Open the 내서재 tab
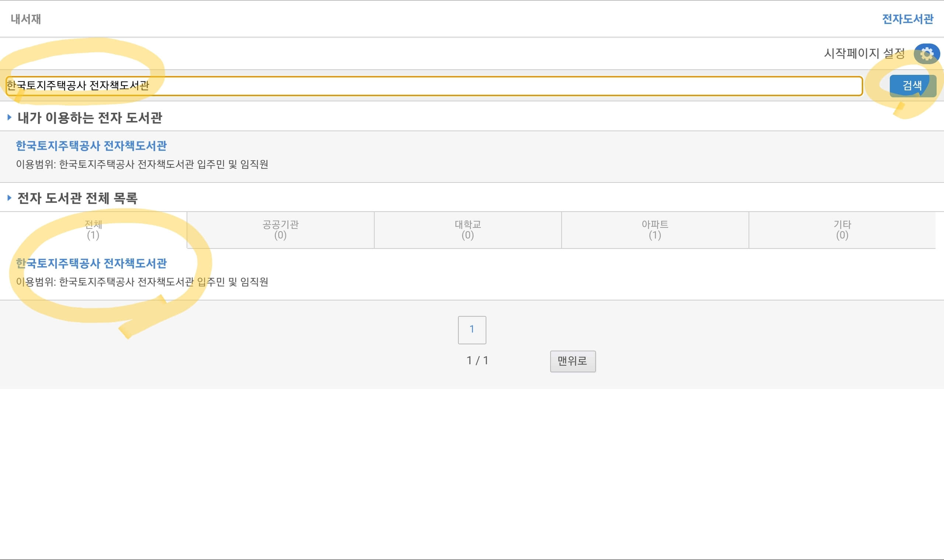 tap(26, 19)
